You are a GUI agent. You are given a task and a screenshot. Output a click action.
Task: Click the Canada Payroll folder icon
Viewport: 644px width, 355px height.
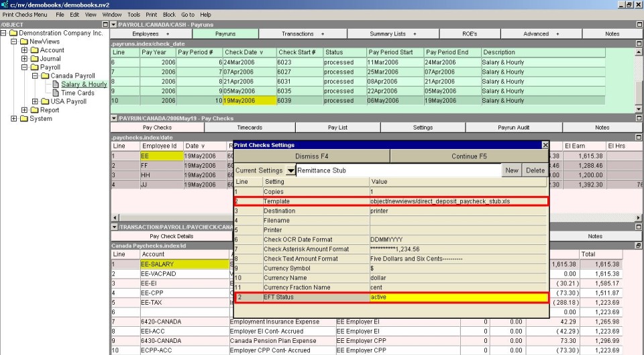46,76
